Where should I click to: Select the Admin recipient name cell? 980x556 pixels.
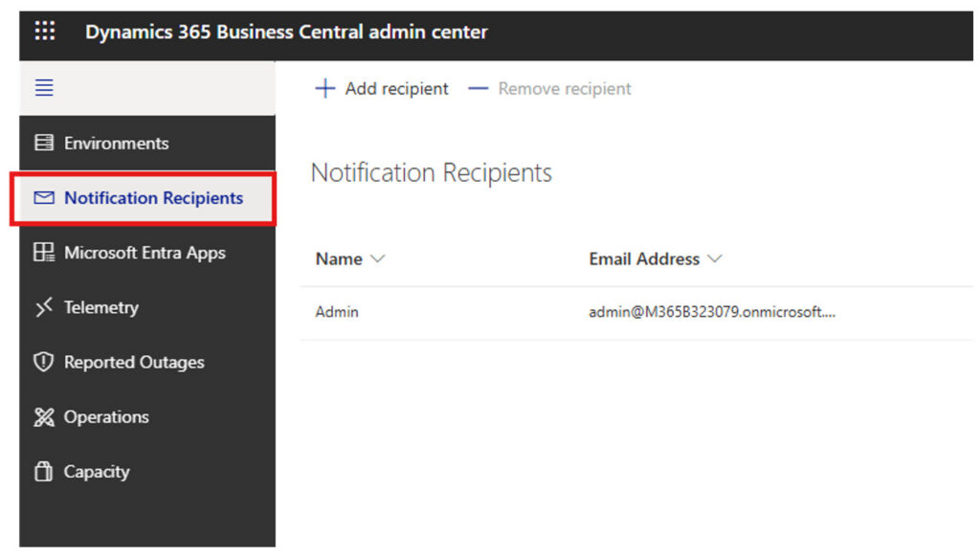point(337,312)
